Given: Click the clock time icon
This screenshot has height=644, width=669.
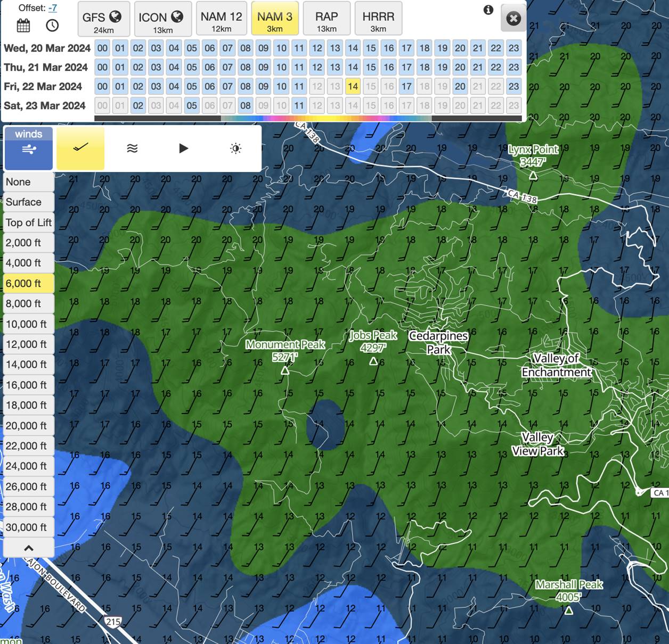Looking at the screenshot, I should point(52,25).
